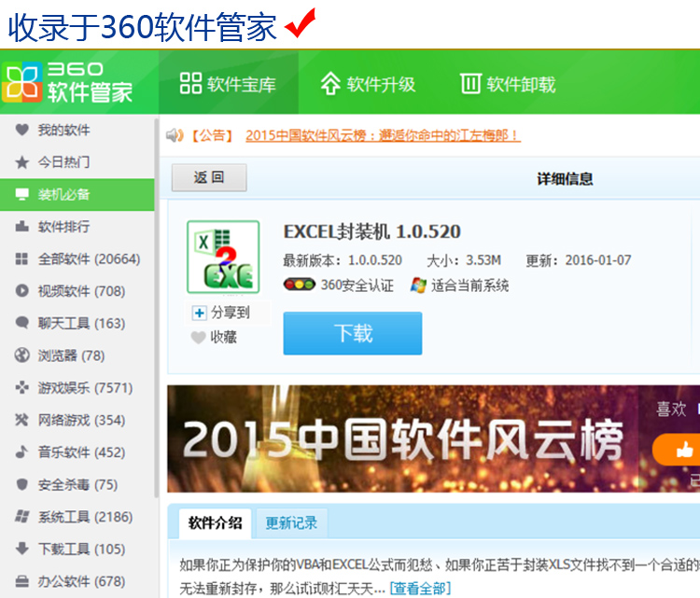Click the 分享到 plus icon
The height and width of the screenshot is (598, 700).
point(199,313)
